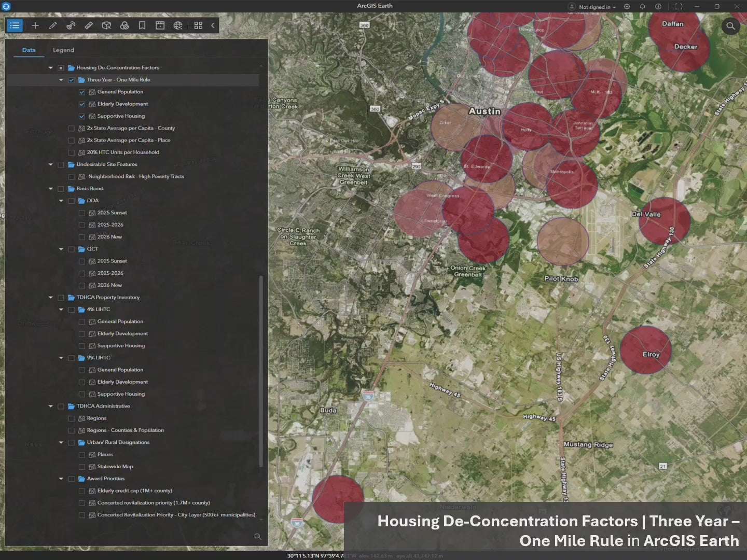Click layer icon of Neighborhood Risk - High Poverty Tracts
Image resolution: width=747 pixels, height=560 pixels.
(x=81, y=177)
